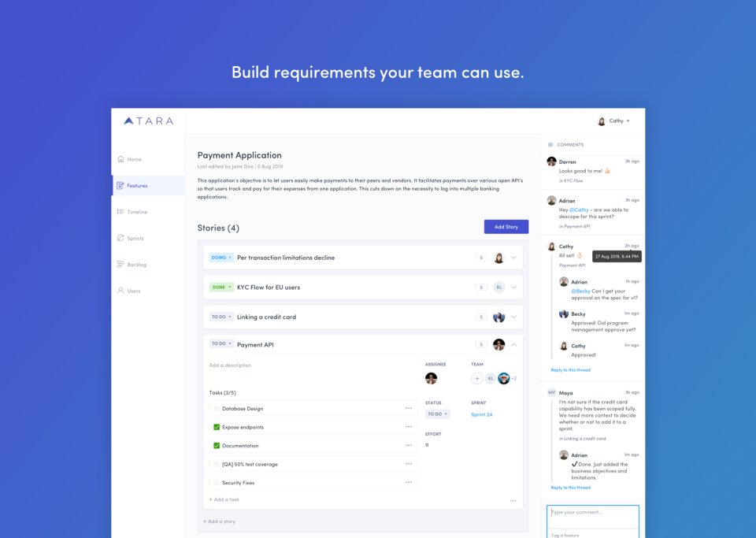This screenshot has width=756, height=538.
Task: Reply to Maya's comment thread
Action: 570,488
